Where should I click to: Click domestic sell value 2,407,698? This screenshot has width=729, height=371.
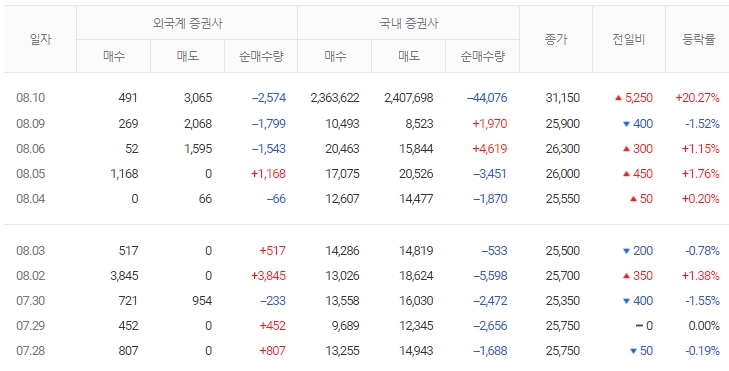click(409, 98)
